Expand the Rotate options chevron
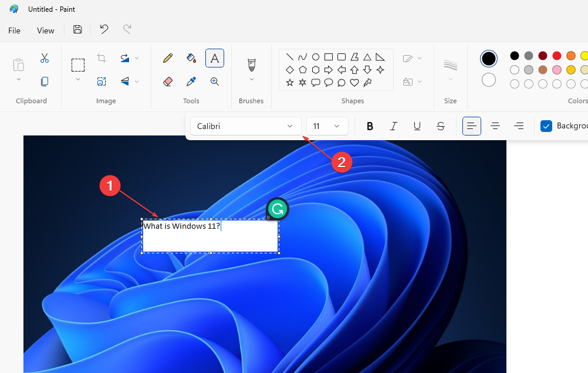Screen dimensions: 588x373 click(x=137, y=58)
